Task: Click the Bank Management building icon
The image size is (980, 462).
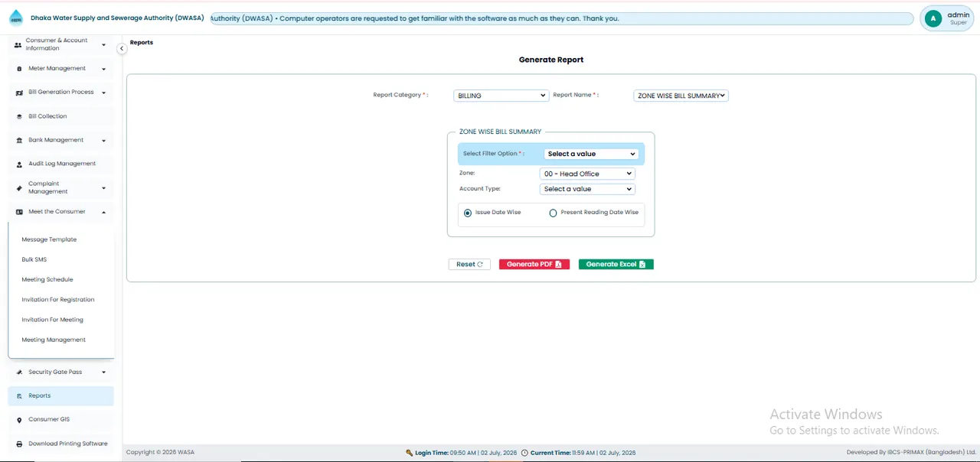Action: pyautogui.click(x=19, y=141)
